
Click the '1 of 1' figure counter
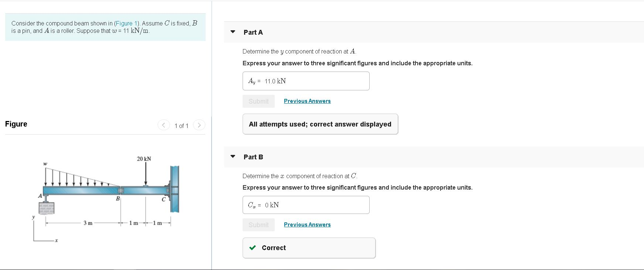[181, 126]
